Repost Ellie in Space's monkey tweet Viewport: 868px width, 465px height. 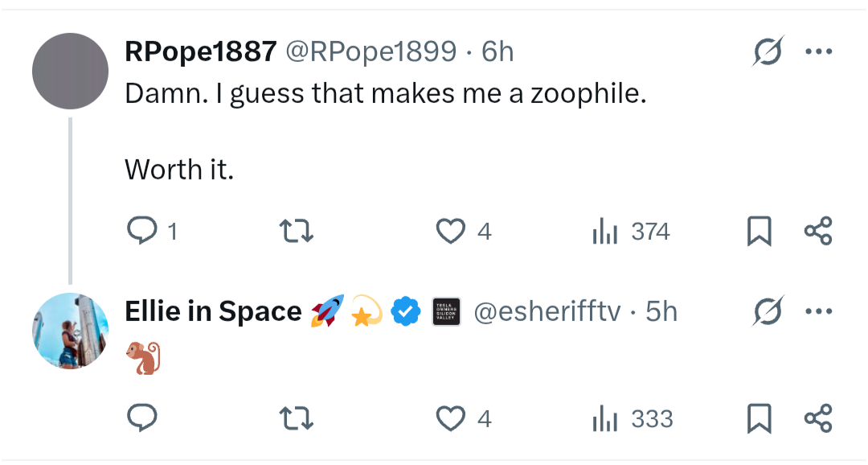(x=296, y=418)
